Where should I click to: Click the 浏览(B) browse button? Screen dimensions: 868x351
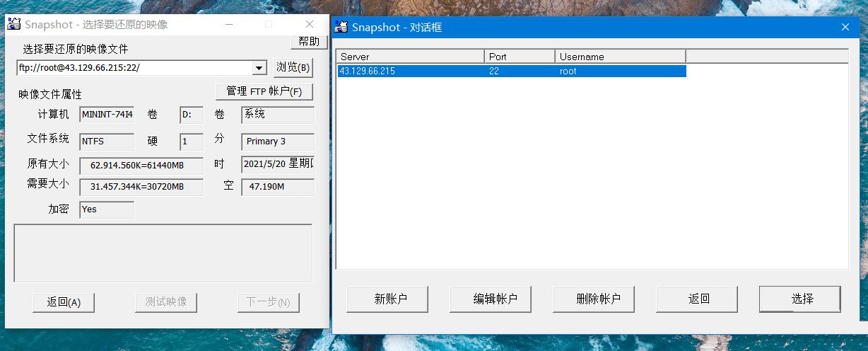point(293,68)
